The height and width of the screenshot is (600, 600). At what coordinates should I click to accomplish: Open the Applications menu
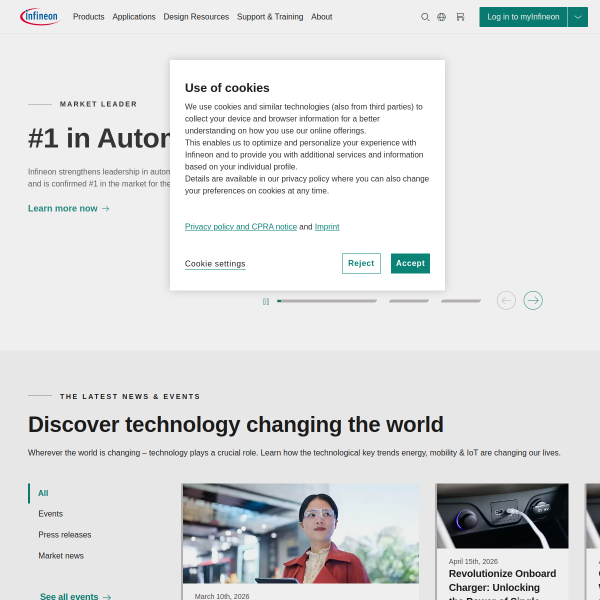coord(134,17)
